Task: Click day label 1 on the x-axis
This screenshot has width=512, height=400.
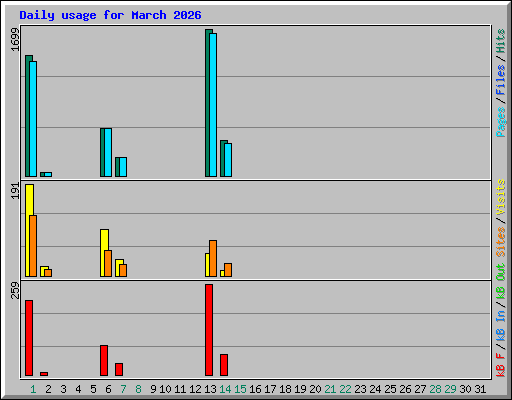Action: pyautogui.click(x=33, y=389)
